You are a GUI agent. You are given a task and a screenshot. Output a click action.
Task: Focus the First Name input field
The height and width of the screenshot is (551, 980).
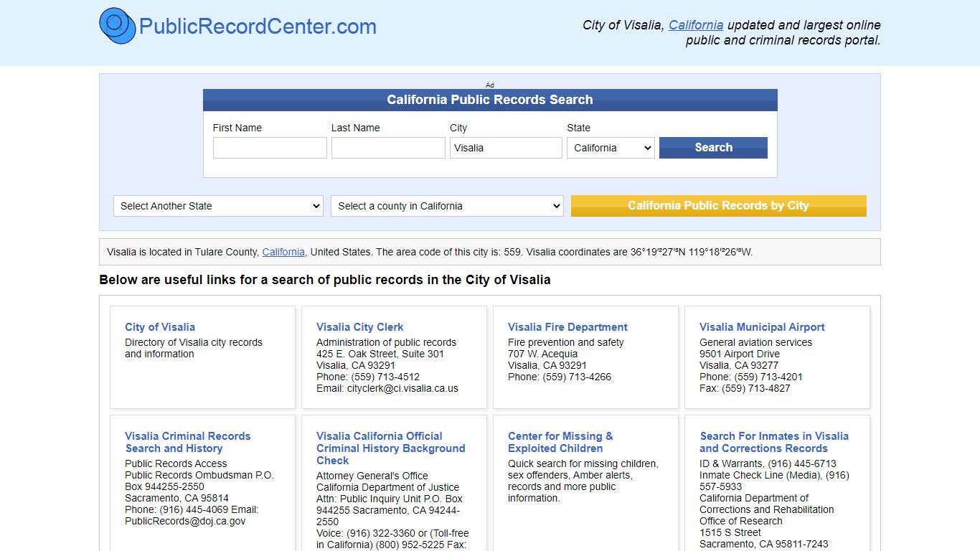pos(270,148)
